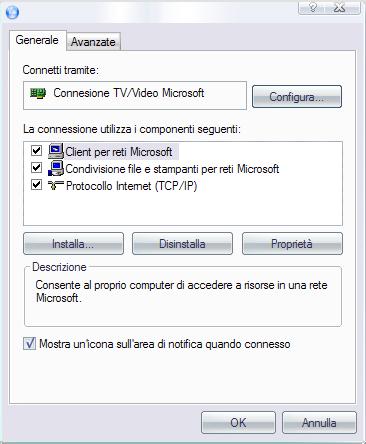Uncheck Client per reti Microsoft checkbox
Screen dimensions: 366x444
36,151
